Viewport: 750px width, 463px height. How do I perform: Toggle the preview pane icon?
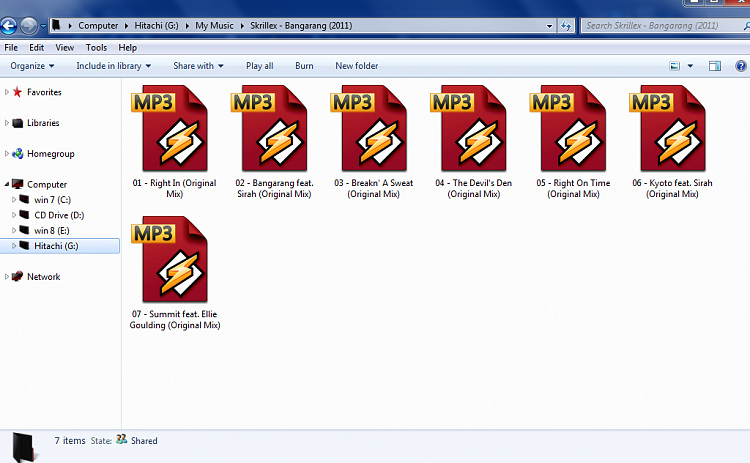coord(715,66)
